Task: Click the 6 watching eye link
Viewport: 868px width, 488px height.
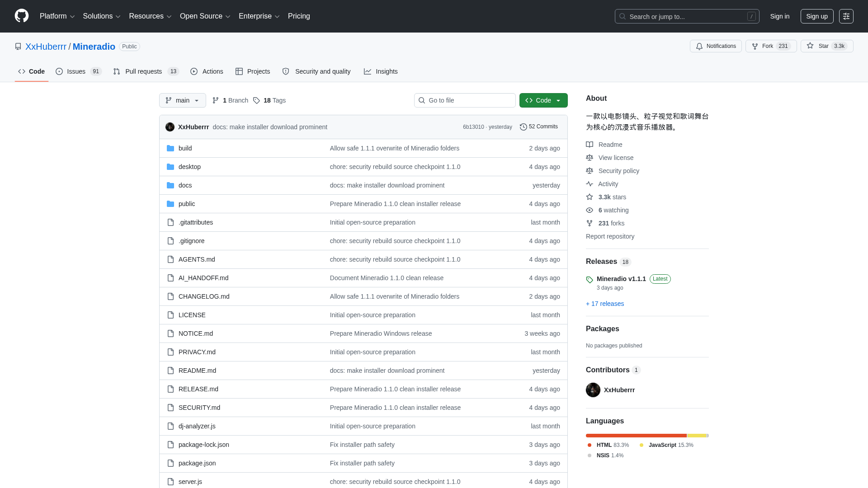Action: pyautogui.click(x=607, y=210)
